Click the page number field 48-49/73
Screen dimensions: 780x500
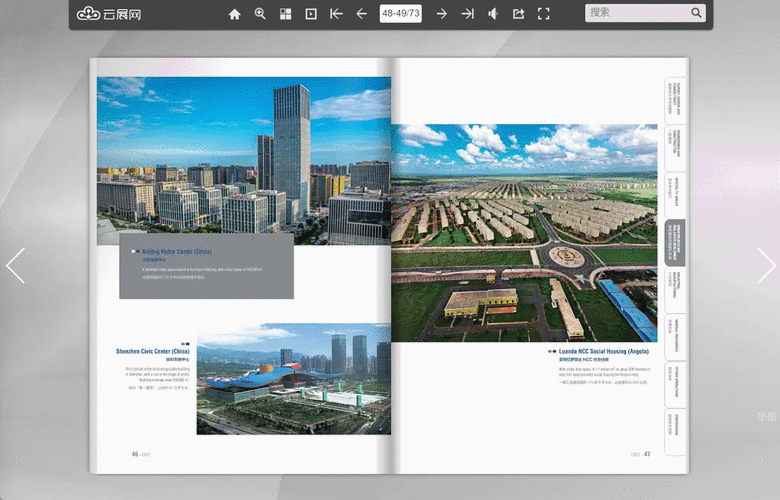[401, 14]
